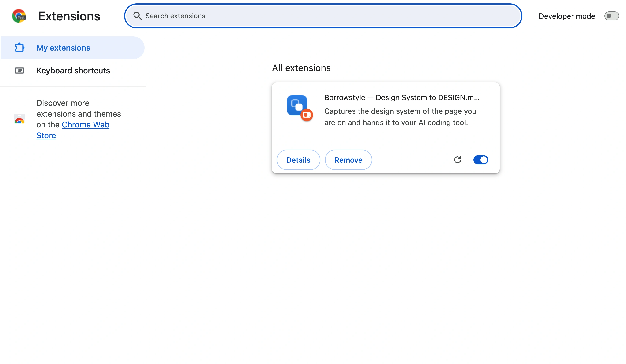Click the Extensions page title
Image resolution: width=626 pixels, height=364 pixels.
(69, 16)
